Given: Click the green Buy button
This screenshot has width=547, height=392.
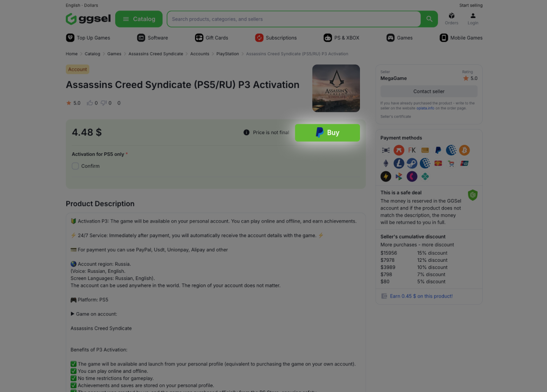Looking at the screenshot, I should click(327, 133).
